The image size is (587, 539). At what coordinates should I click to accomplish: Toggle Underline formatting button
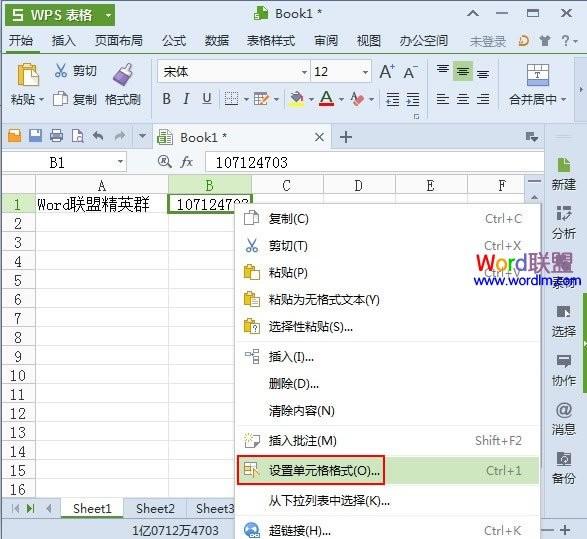click(x=207, y=99)
